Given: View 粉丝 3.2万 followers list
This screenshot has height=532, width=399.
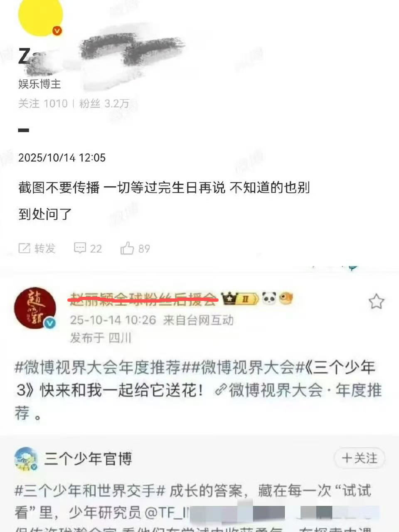Looking at the screenshot, I should coord(104,103).
